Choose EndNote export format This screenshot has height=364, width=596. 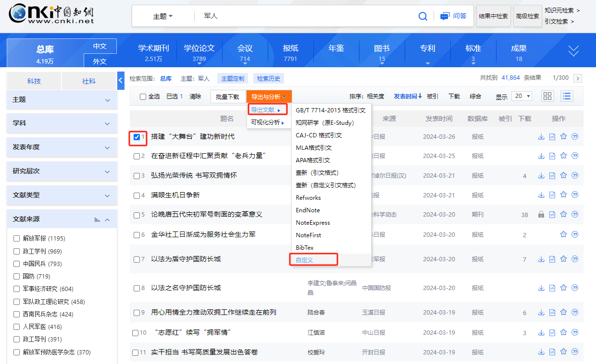[308, 210]
